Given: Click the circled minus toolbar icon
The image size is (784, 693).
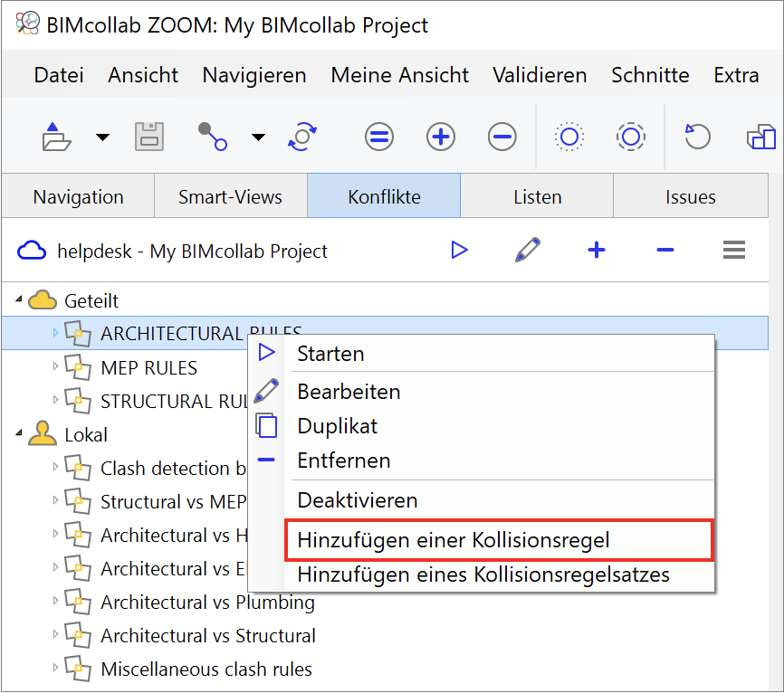Looking at the screenshot, I should point(502,137).
